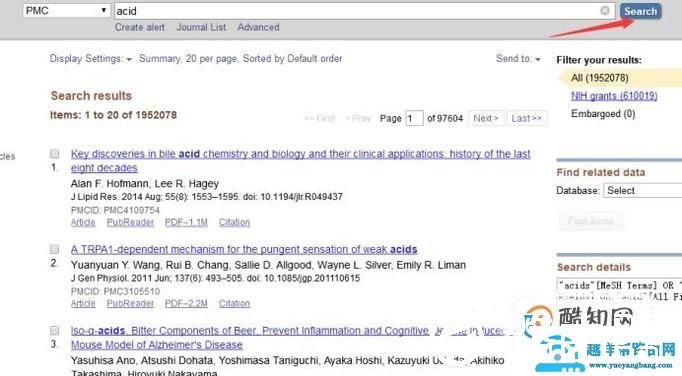Check the box for result 2
This screenshot has width=682, height=376.
pos(54,249)
